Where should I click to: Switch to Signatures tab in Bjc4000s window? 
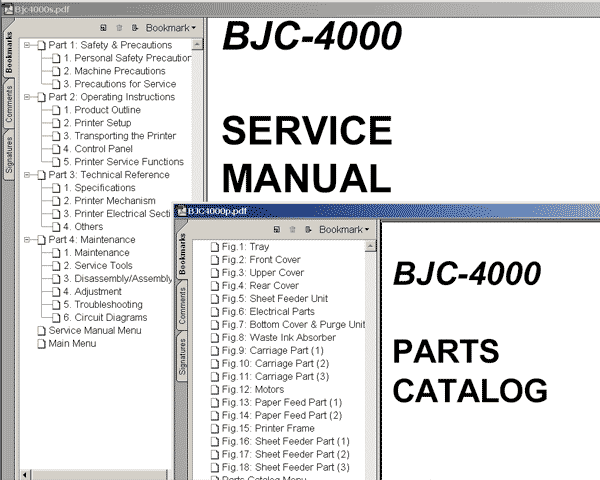coord(9,155)
